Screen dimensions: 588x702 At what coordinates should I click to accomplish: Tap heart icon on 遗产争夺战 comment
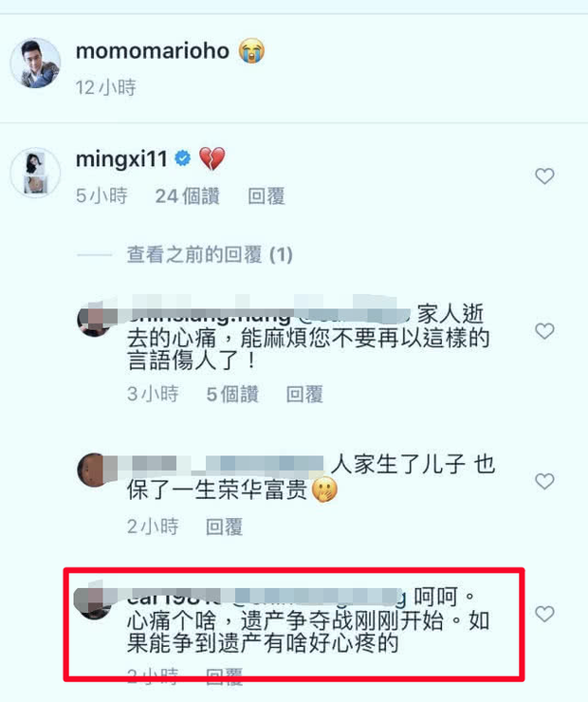[544, 614]
